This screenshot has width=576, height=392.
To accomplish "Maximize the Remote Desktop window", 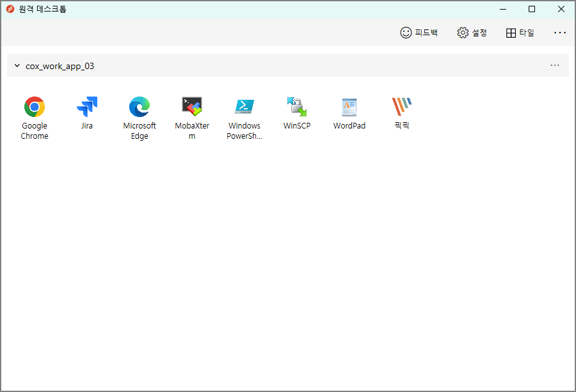I will [x=532, y=9].
